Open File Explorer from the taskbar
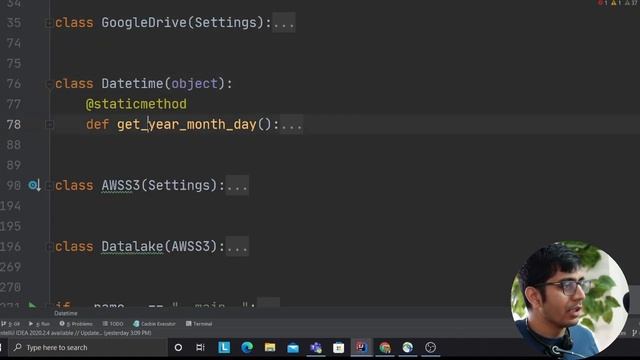 [x=270, y=348]
